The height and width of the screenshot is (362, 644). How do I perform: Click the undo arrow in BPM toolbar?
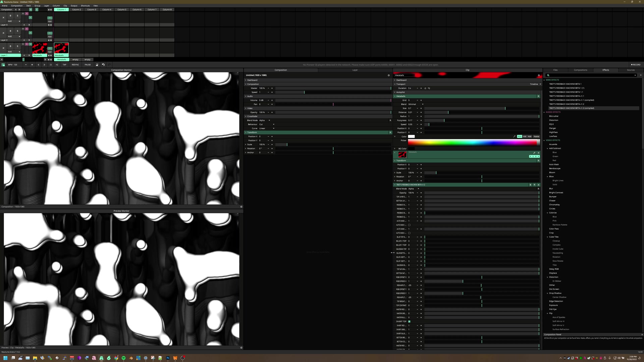point(103,65)
